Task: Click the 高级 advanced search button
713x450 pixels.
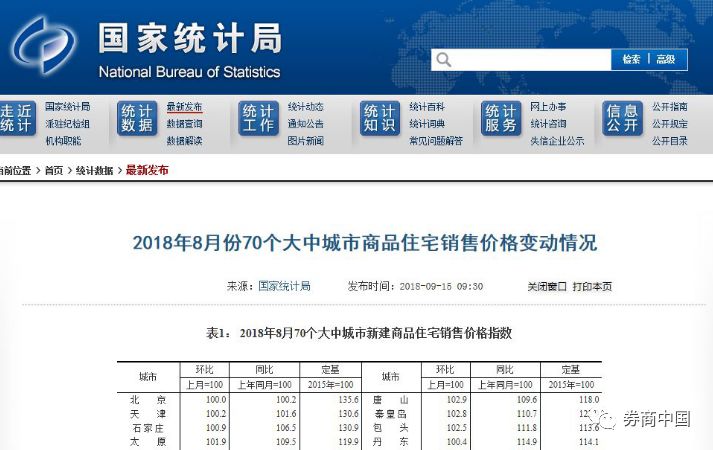Action: (665, 59)
